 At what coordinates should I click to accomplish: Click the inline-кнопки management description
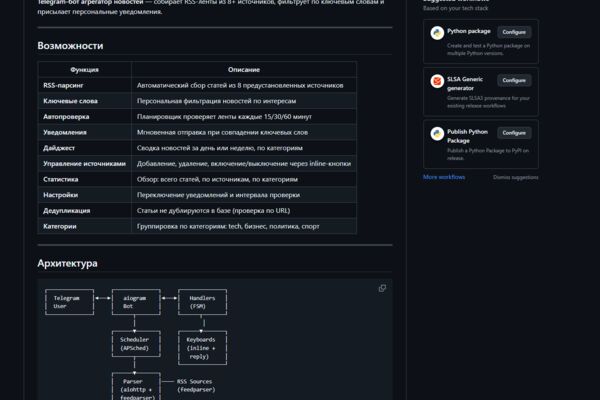(244, 164)
